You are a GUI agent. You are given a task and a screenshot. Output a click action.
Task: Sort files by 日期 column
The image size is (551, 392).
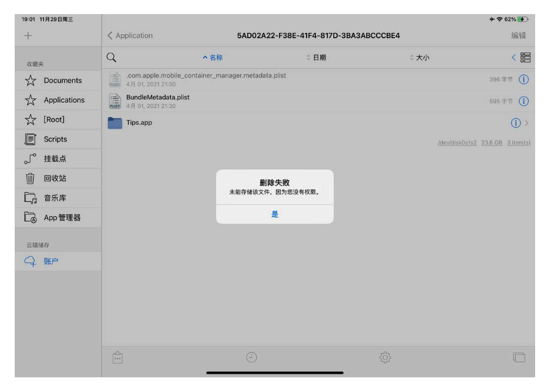point(316,58)
